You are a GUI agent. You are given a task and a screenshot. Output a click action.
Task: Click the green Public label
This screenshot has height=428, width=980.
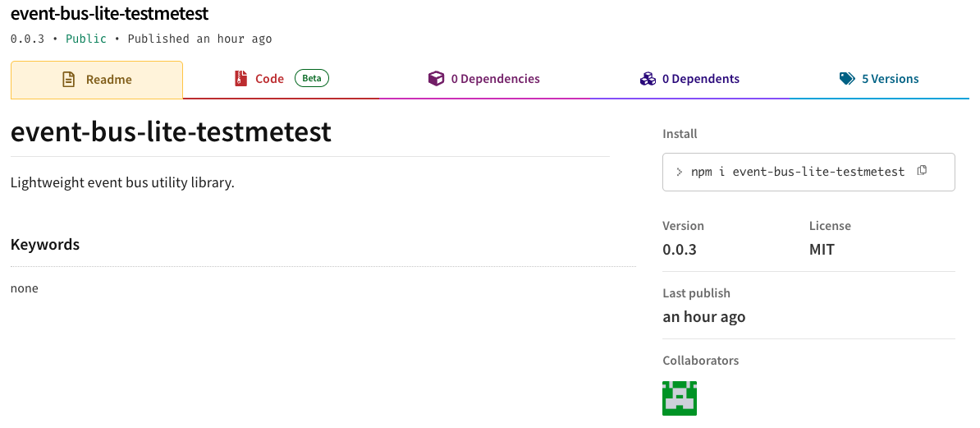pyautogui.click(x=86, y=39)
